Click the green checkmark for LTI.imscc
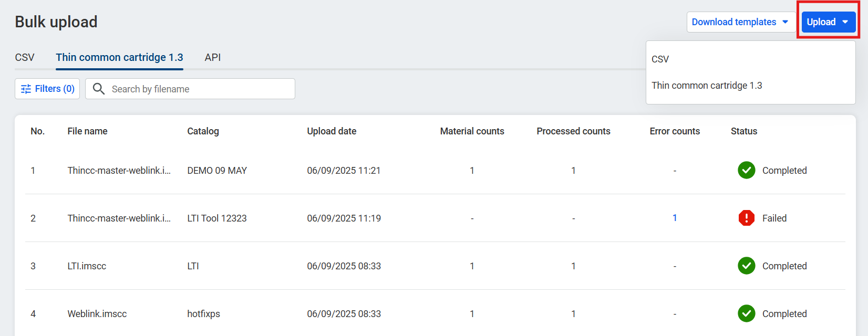868x336 pixels. click(x=746, y=266)
